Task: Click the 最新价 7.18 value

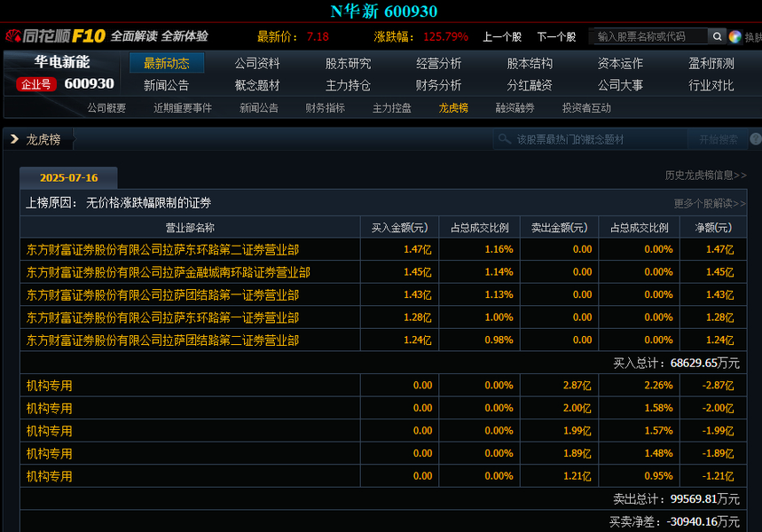Action: tap(318, 37)
